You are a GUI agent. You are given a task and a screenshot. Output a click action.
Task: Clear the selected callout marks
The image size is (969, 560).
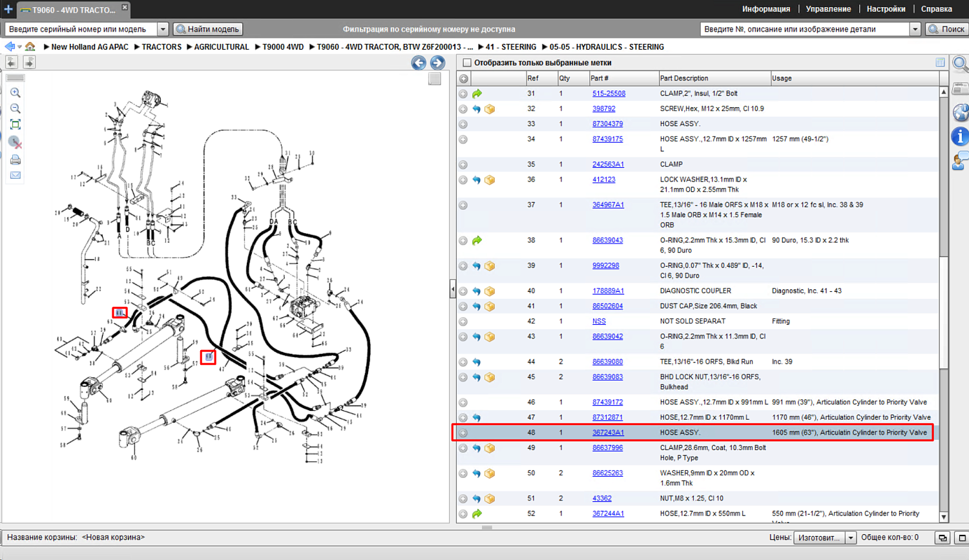point(16,142)
